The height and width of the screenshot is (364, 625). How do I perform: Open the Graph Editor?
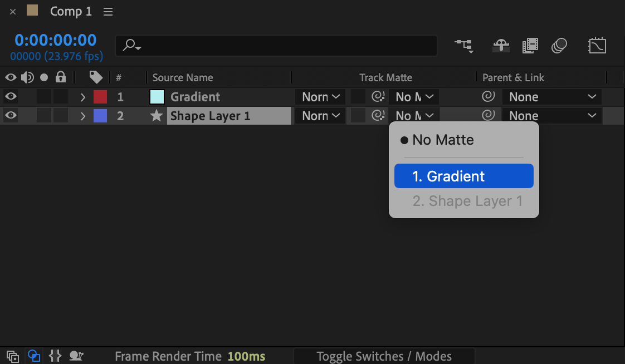[x=597, y=46]
